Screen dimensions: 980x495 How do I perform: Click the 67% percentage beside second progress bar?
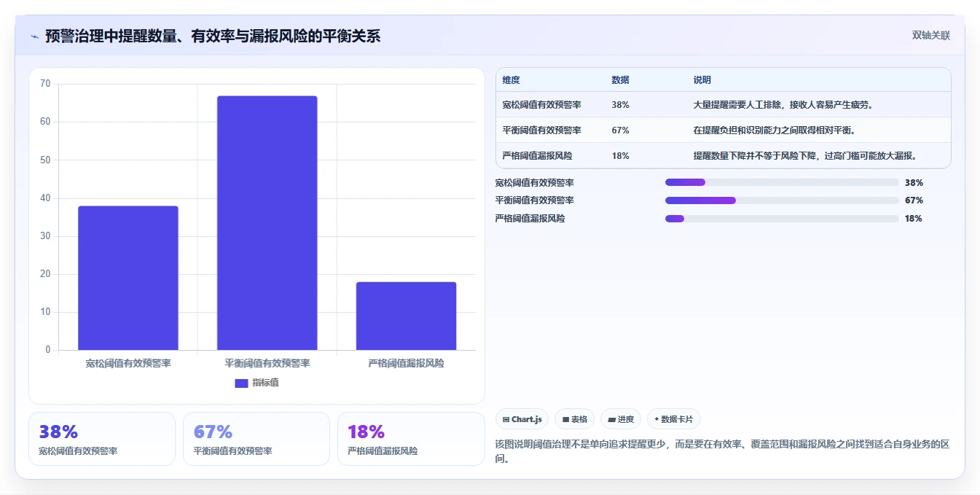point(914,200)
